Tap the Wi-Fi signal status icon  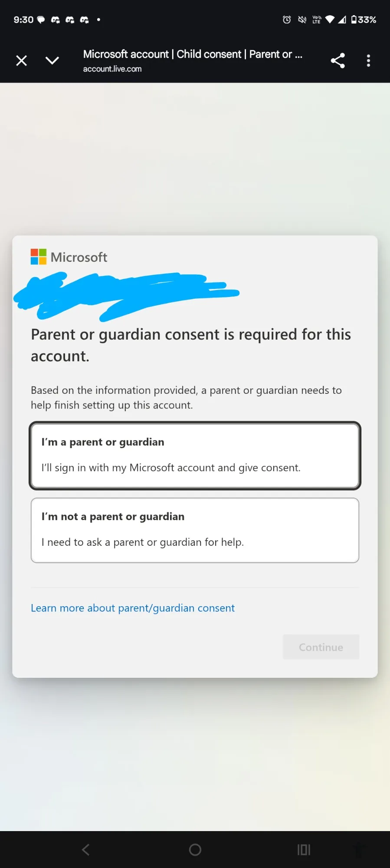[x=330, y=20]
